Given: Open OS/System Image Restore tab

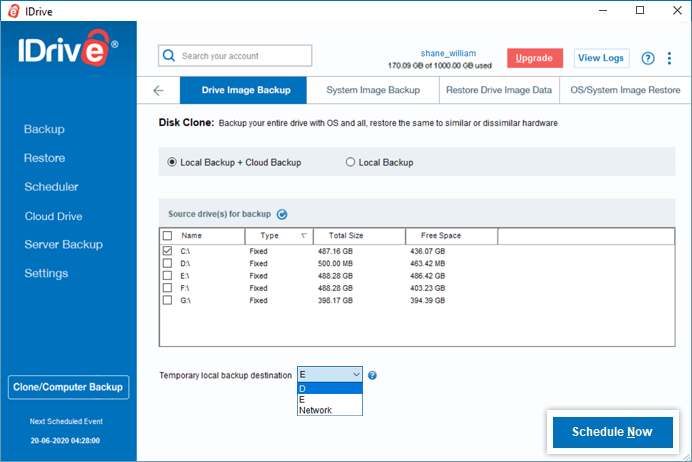Looking at the screenshot, I should click(x=625, y=90).
